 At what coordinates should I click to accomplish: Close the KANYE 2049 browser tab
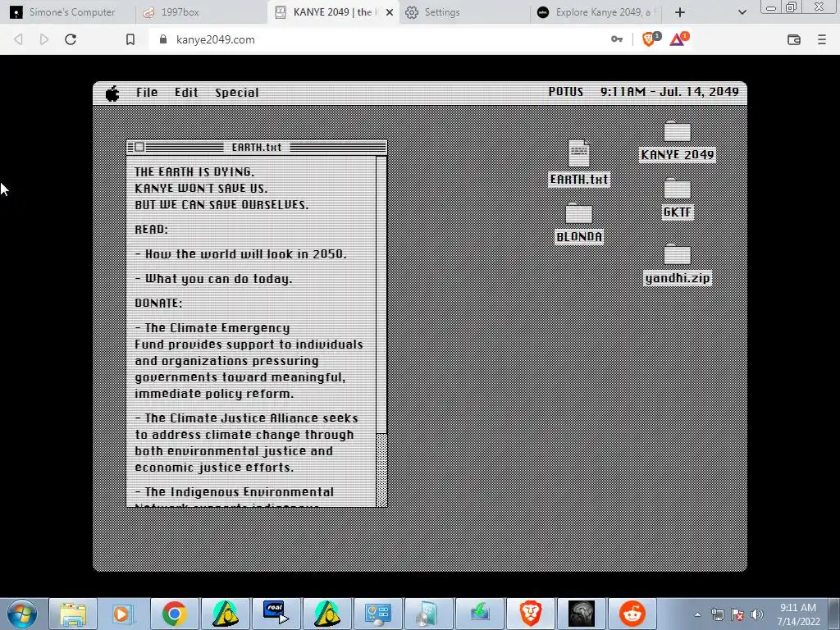coord(390,12)
